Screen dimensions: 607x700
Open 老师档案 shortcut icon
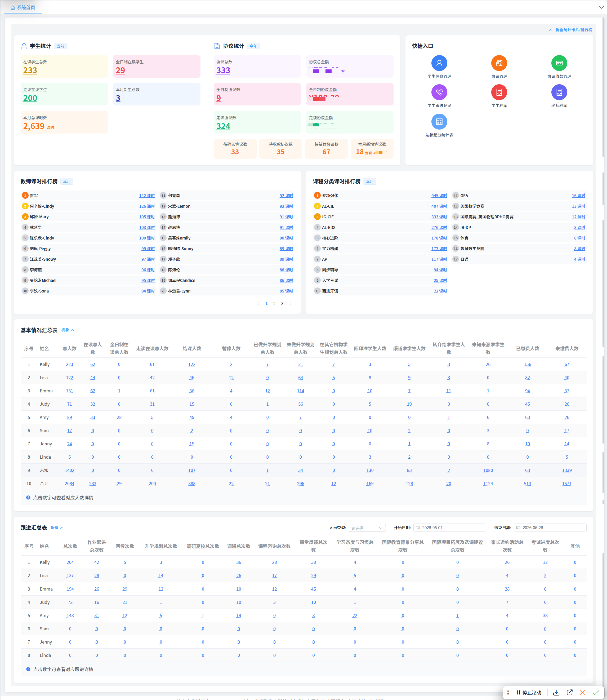559,92
